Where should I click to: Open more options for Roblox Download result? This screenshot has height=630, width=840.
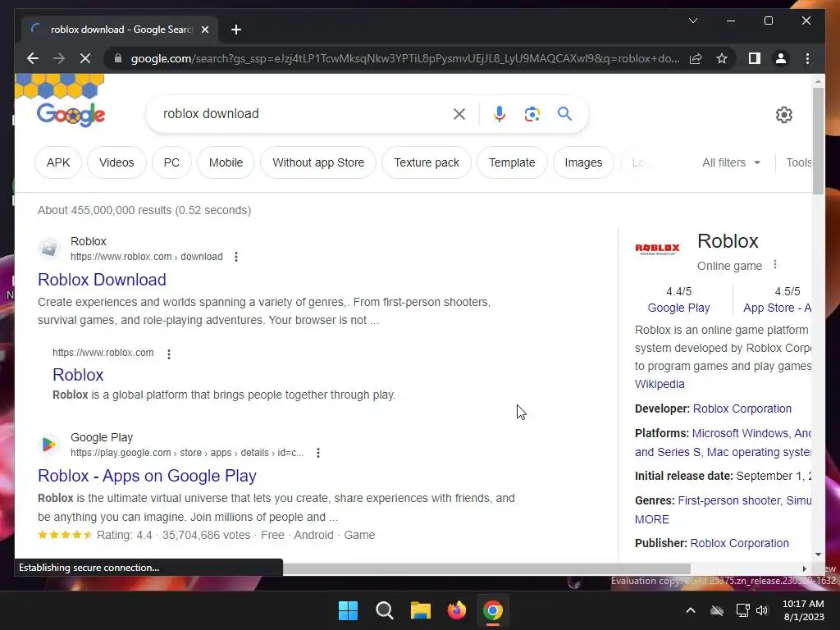point(236,257)
